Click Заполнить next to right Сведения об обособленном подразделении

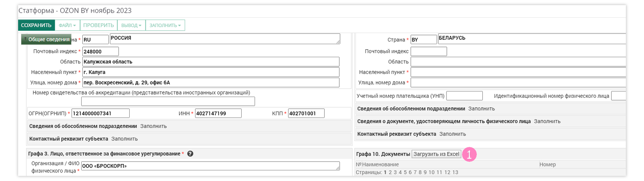(x=482, y=108)
